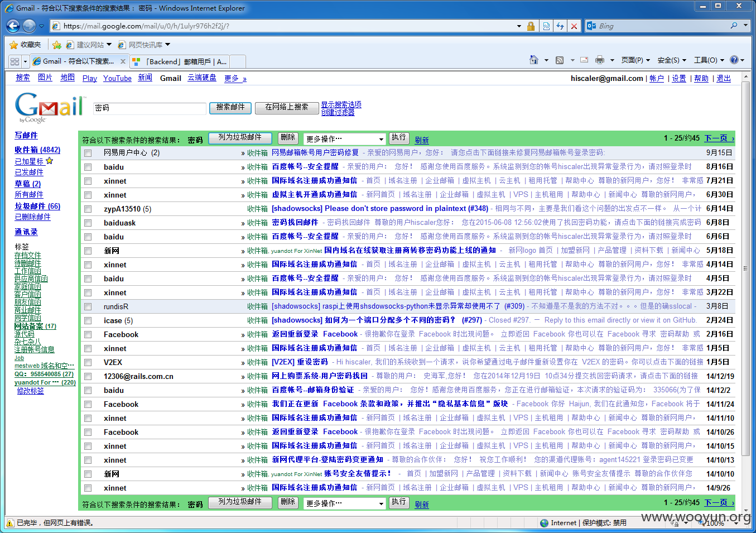Open 安全(S) menu

click(x=672, y=60)
